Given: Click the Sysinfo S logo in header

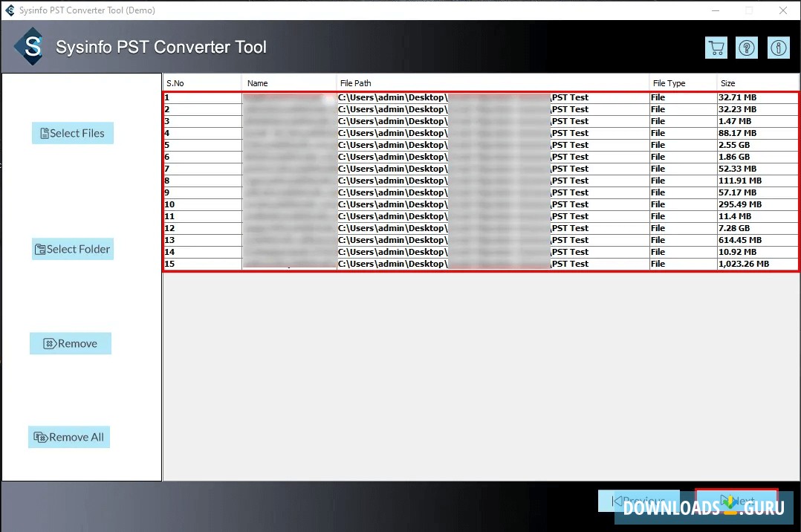Looking at the screenshot, I should [30, 46].
